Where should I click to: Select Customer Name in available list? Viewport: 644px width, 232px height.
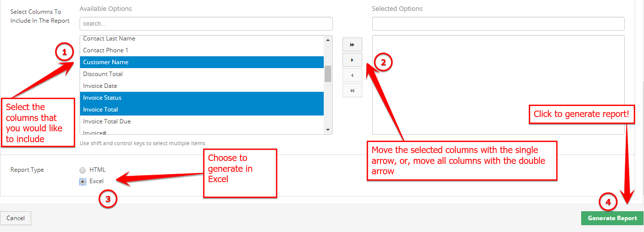pos(202,62)
